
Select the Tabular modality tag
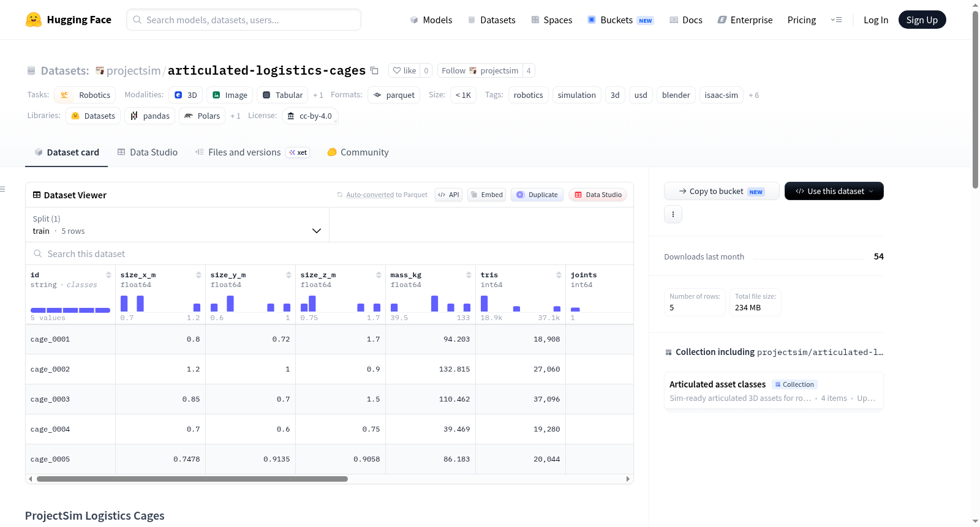click(x=282, y=95)
